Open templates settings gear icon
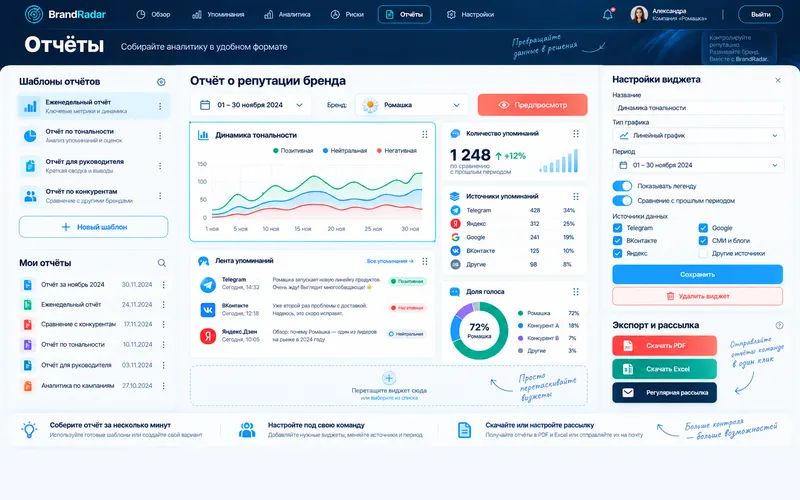 (x=161, y=82)
